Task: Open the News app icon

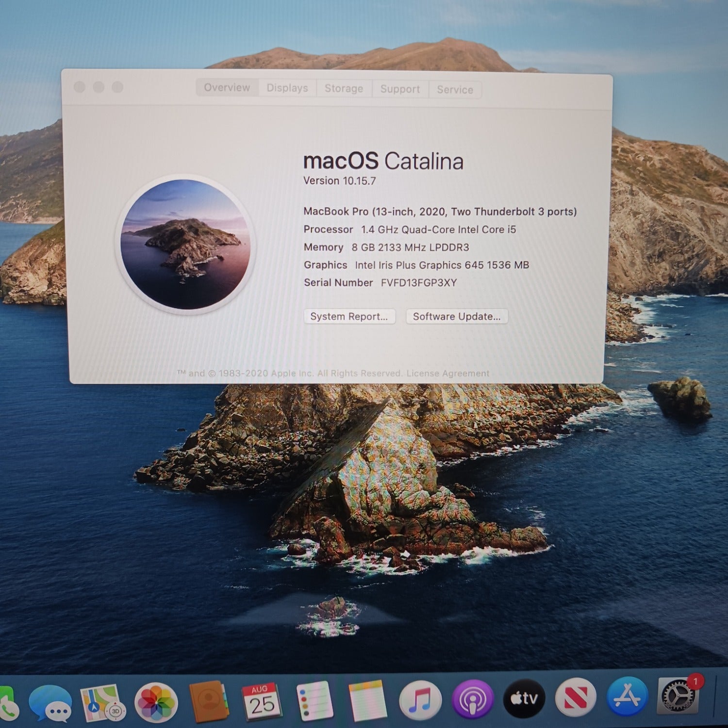Action: click(576, 697)
